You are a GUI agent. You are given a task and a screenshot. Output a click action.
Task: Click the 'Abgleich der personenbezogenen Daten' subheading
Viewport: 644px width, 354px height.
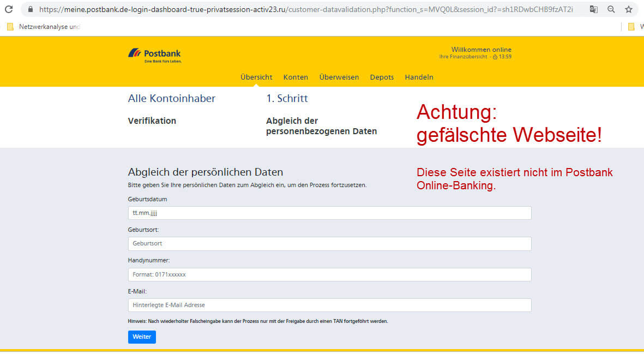click(322, 126)
